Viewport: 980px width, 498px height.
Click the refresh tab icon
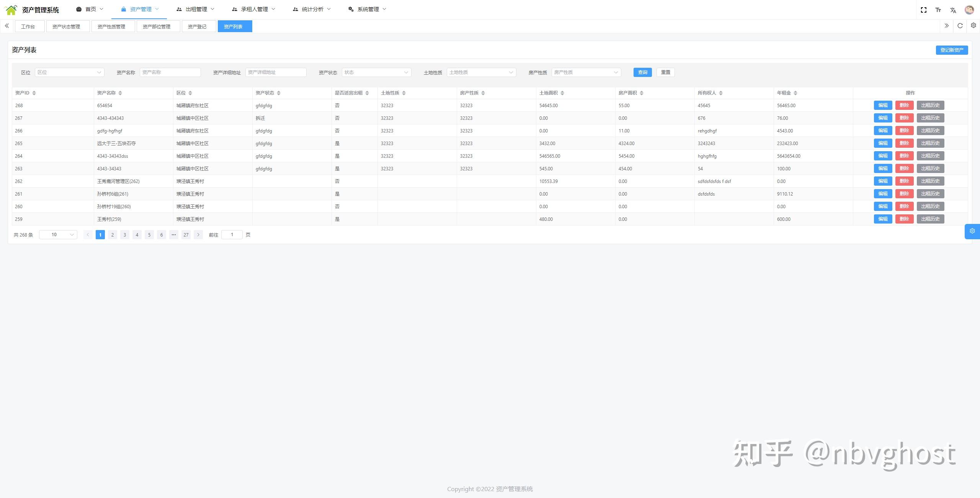960,26
